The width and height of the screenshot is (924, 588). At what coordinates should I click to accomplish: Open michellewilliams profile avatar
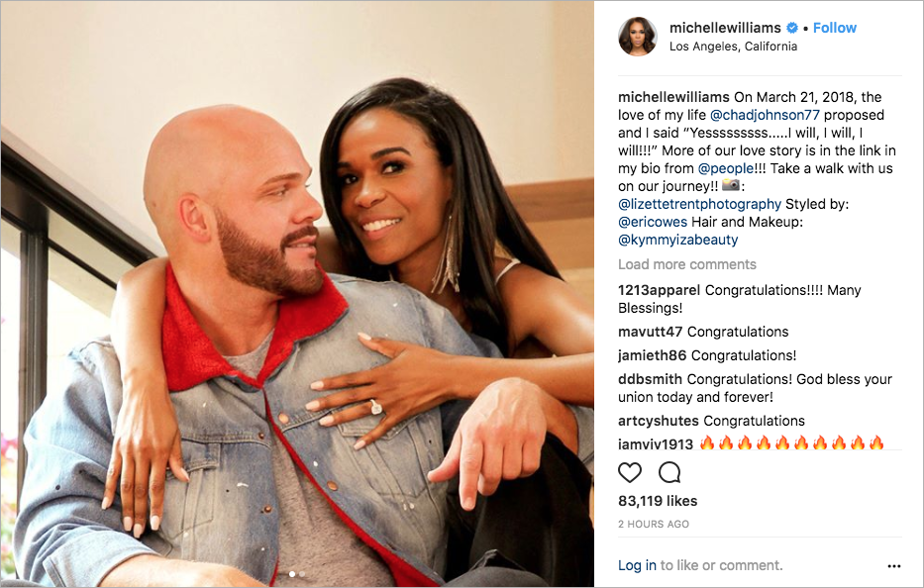[x=637, y=37]
